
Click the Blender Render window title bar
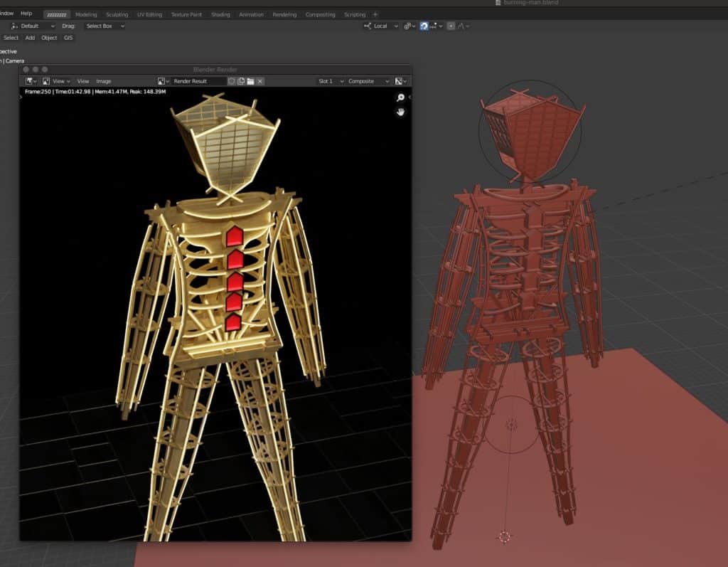pyautogui.click(x=215, y=70)
